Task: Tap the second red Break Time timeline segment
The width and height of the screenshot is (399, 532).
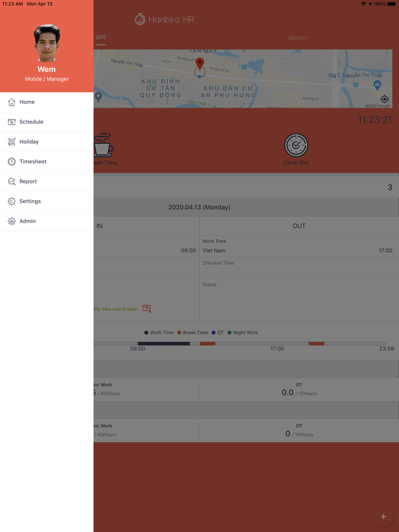Action: click(316, 344)
